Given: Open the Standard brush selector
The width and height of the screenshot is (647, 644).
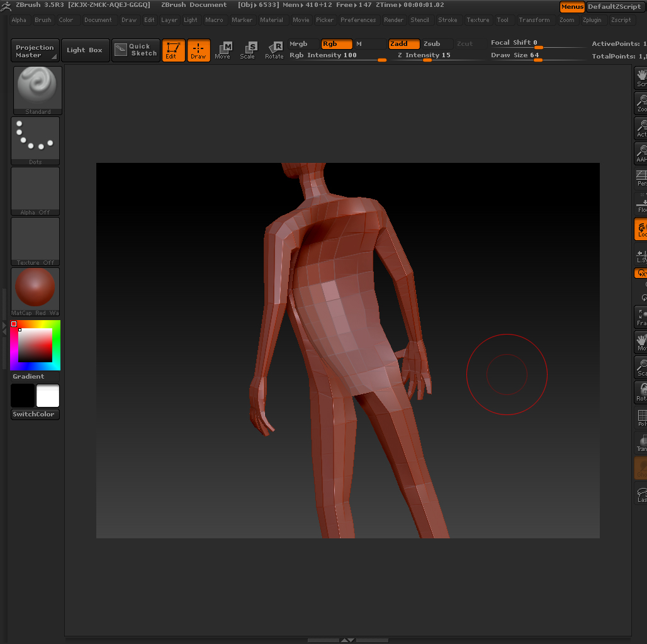Looking at the screenshot, I should [38, 90].
